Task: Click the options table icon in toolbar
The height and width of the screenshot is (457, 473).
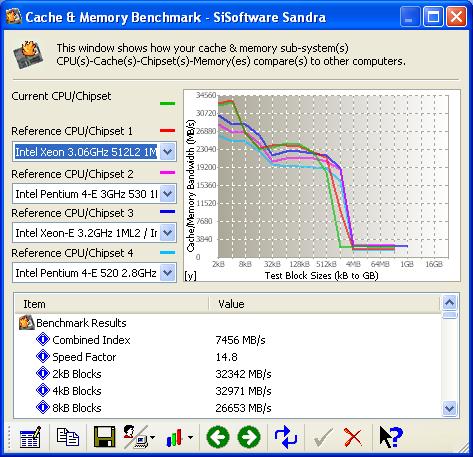Action: pyautogui.click(x=31, y=437)
